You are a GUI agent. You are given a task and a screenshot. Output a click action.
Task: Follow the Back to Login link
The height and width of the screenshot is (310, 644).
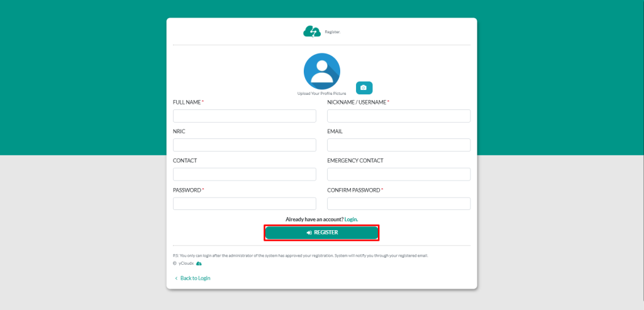click(x=195, y=278)
